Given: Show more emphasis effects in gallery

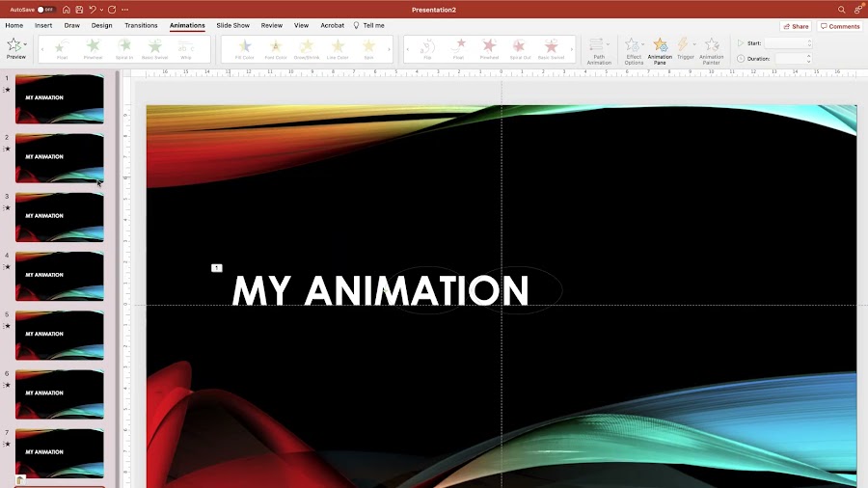Looking at the screenshot, I should click(390, 49).
